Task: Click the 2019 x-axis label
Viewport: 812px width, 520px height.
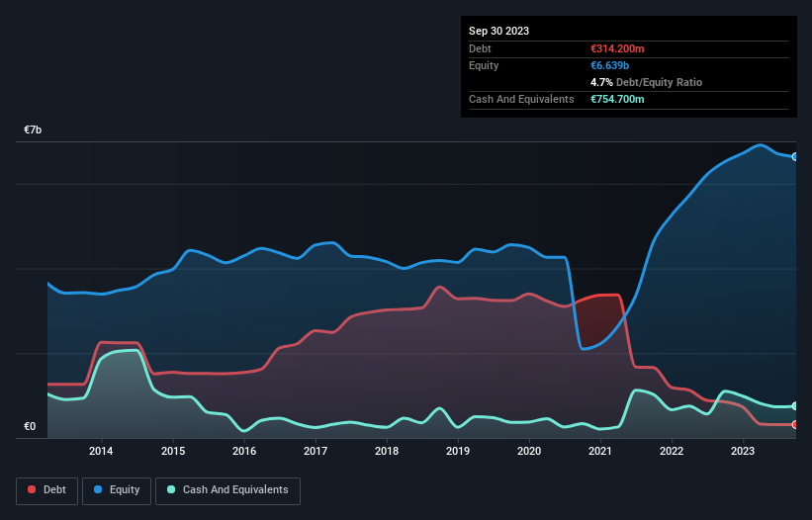Action: 458,451
